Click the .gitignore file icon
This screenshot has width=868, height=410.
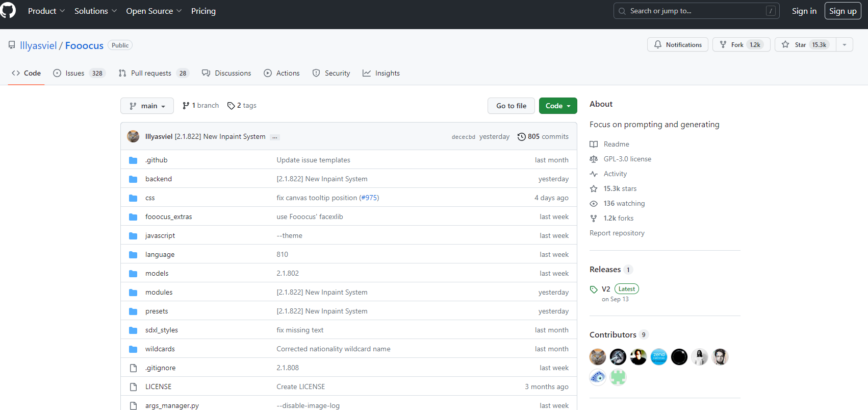(133, 368)
